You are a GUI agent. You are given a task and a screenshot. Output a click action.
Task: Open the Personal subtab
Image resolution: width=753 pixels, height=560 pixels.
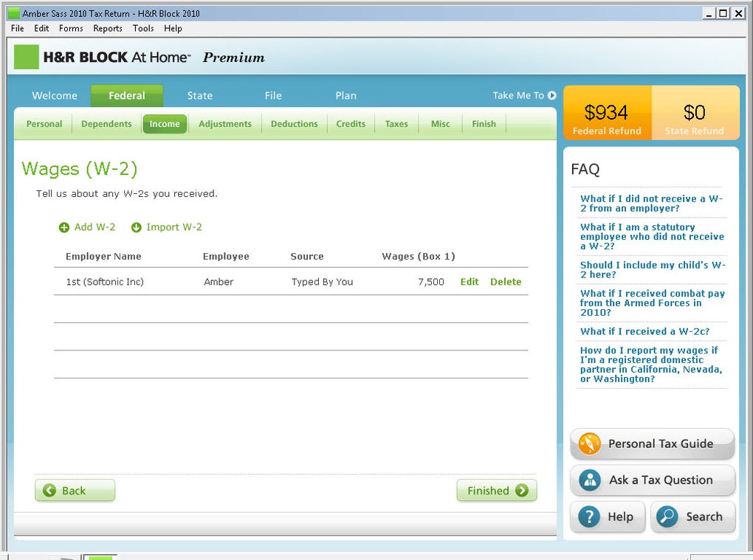[x=44, y=124]
